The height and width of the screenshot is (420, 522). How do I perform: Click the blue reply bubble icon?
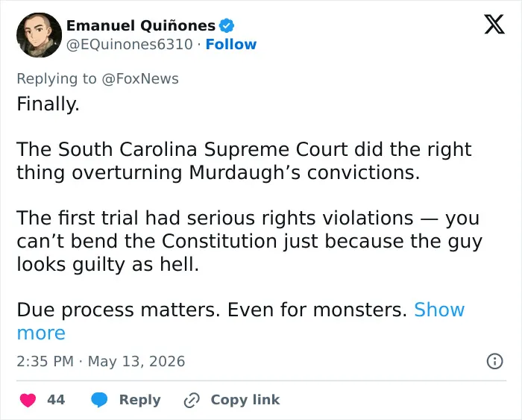tap(99, 400)
